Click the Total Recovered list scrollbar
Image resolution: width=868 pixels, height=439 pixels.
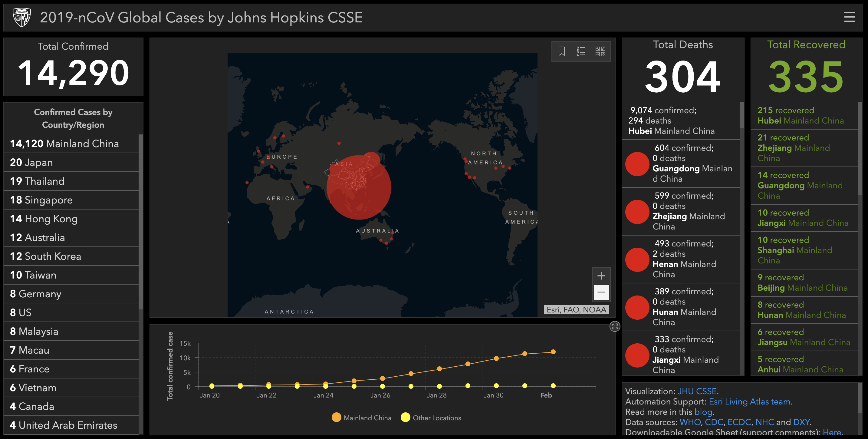(860, 148)
